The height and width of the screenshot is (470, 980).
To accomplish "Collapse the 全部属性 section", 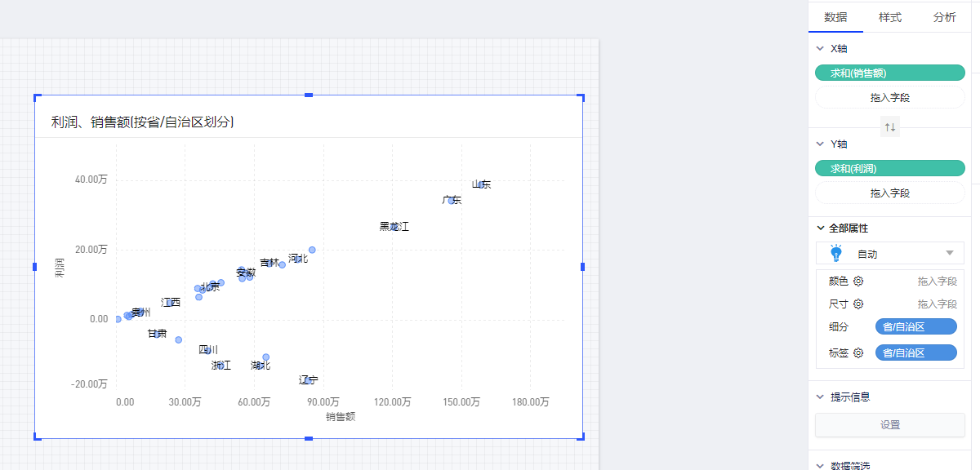I will pyautogui.click(x=820, y=228).
